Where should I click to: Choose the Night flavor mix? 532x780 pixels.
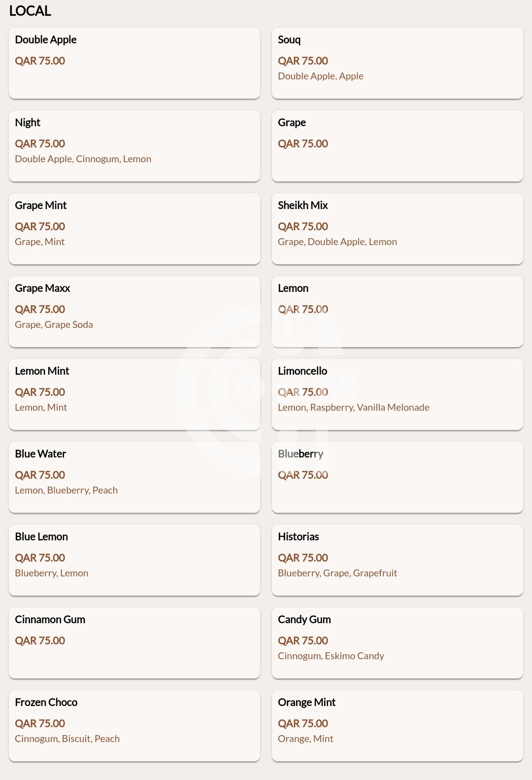point(134,145)
